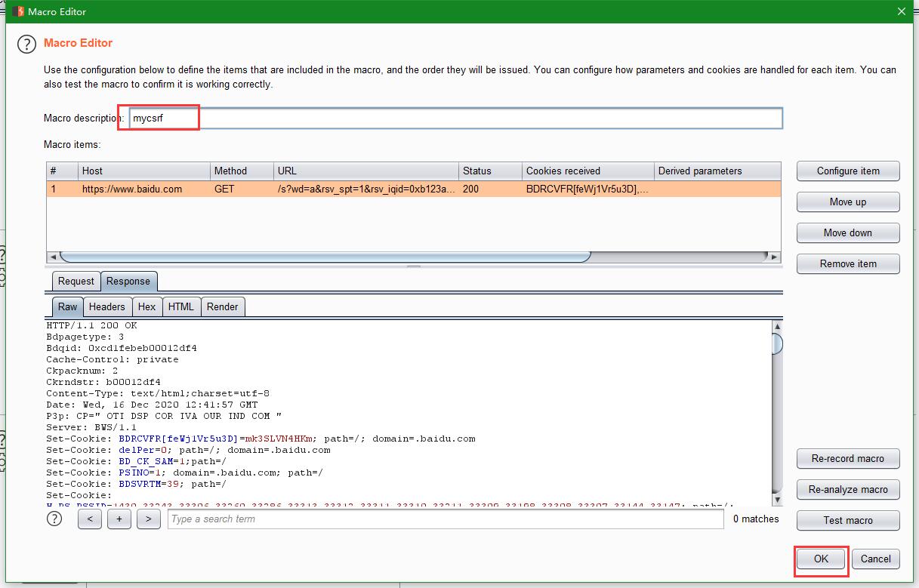Click the Remove item button
Screen dimensions: 919x588
[847, 263]
